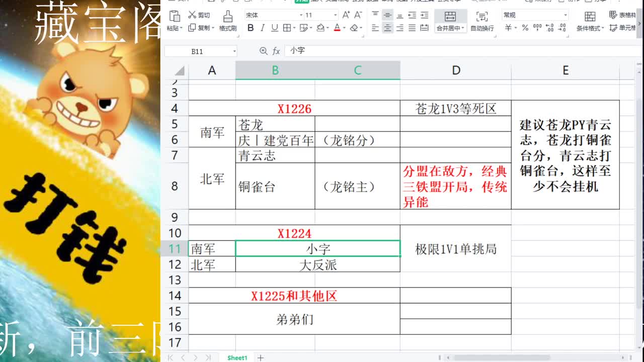
Task: Expand the Copy (复制) dropdown arrow
Action: [213, 29]
